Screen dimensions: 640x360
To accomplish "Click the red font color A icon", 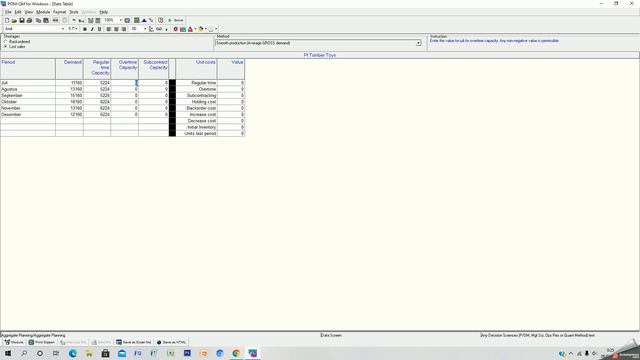I will point(190,29).
